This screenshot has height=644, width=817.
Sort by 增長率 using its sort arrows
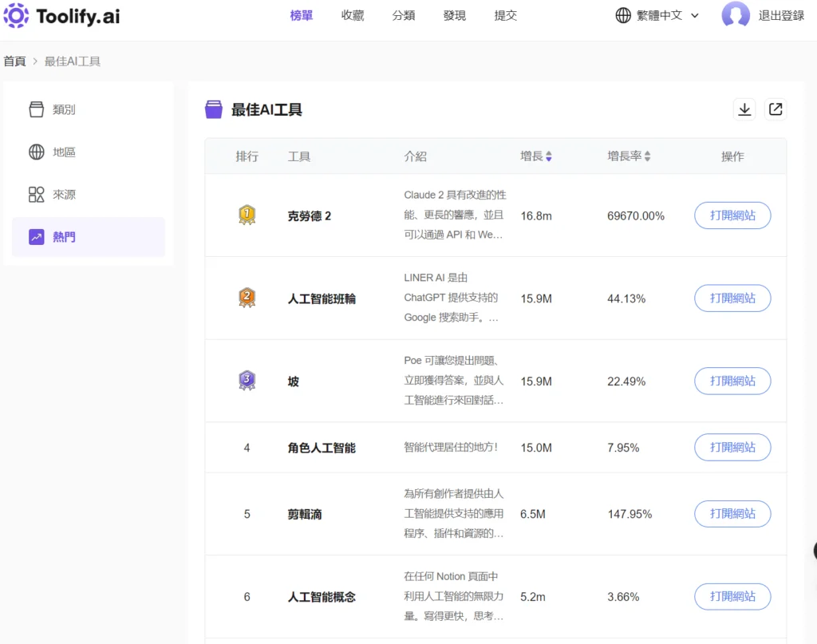click(647, 156)
